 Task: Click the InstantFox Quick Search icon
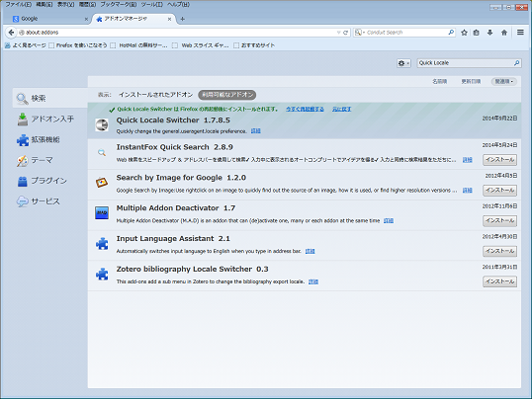(x=102, y=152)
